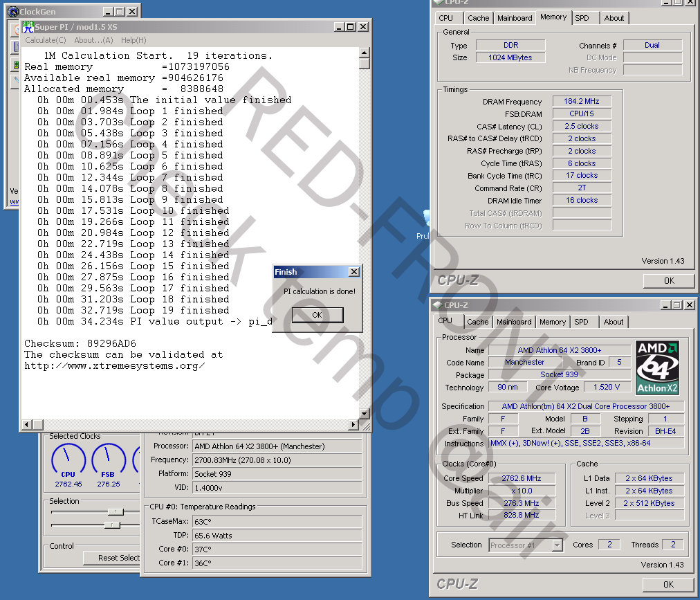Click the Checksum: 89296AD6 line
This screenshot has height=600, width=700.
pos(80,343)
